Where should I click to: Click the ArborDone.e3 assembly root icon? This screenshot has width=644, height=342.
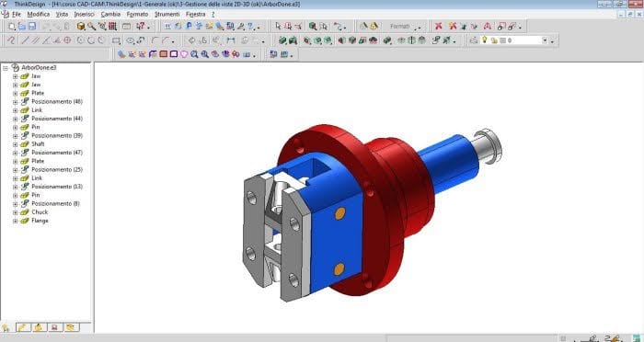coord(16,67)
